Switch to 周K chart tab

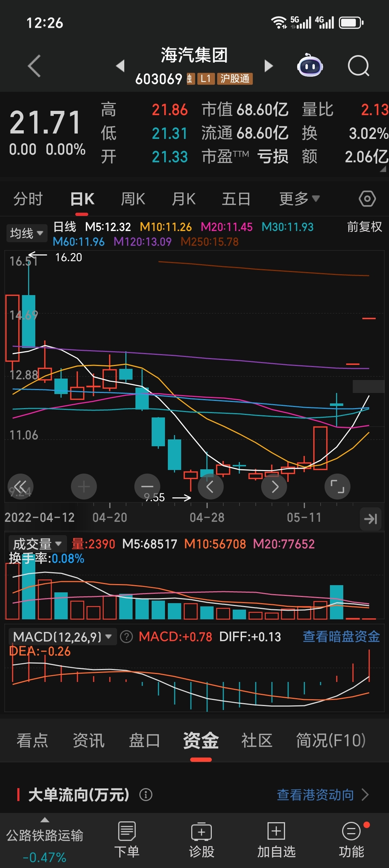[133, 199]
